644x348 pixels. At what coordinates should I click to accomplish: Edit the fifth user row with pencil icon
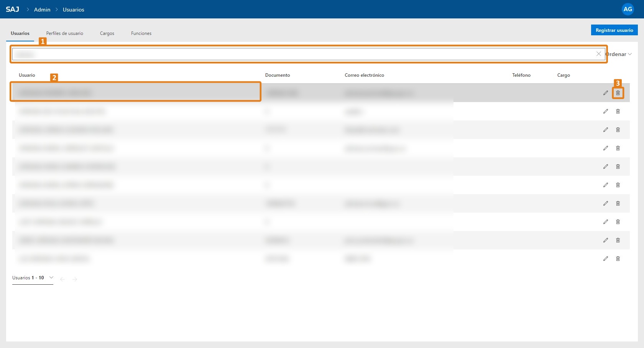point(605,167)
